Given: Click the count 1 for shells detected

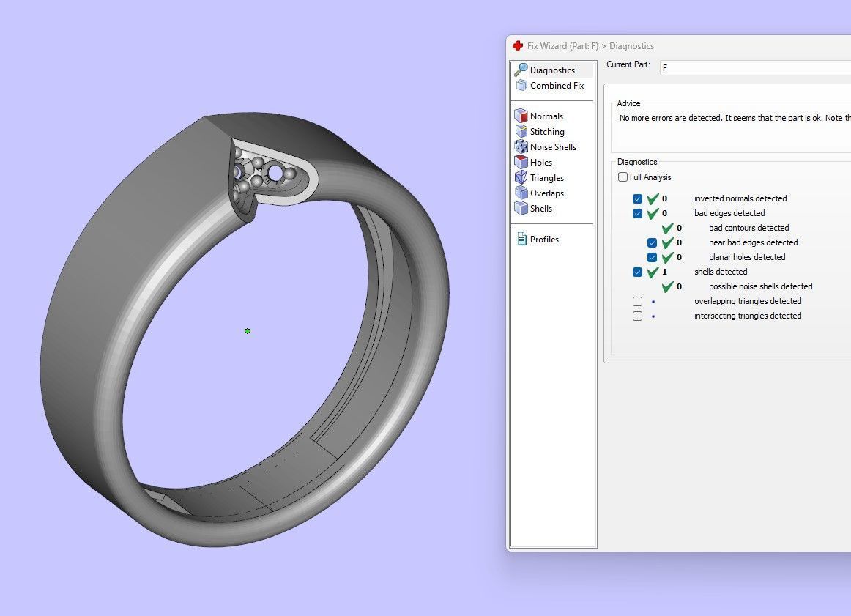Looking at the screenshot, I should [664, 272].
